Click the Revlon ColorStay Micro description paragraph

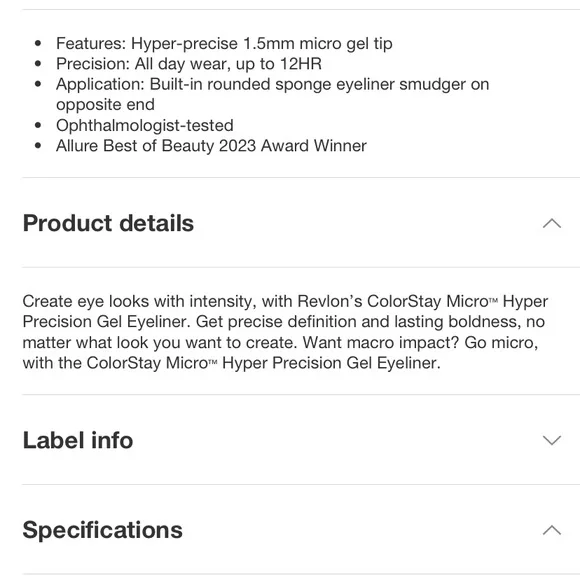coord(285,332)
